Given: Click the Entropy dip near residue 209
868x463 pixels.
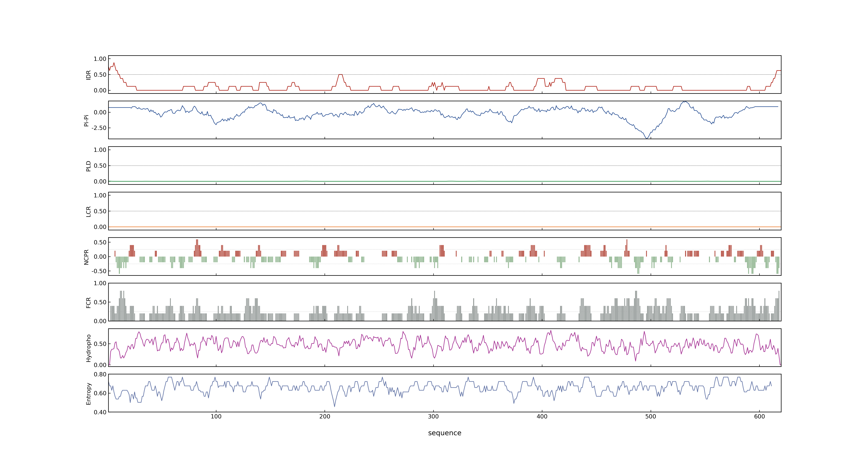Looking at the screenshot, I should [335, 406].
